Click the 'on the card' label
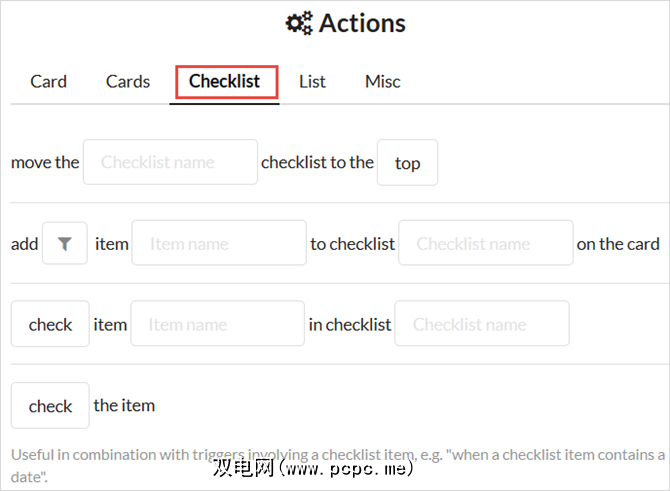 click(x=618, y=243)
